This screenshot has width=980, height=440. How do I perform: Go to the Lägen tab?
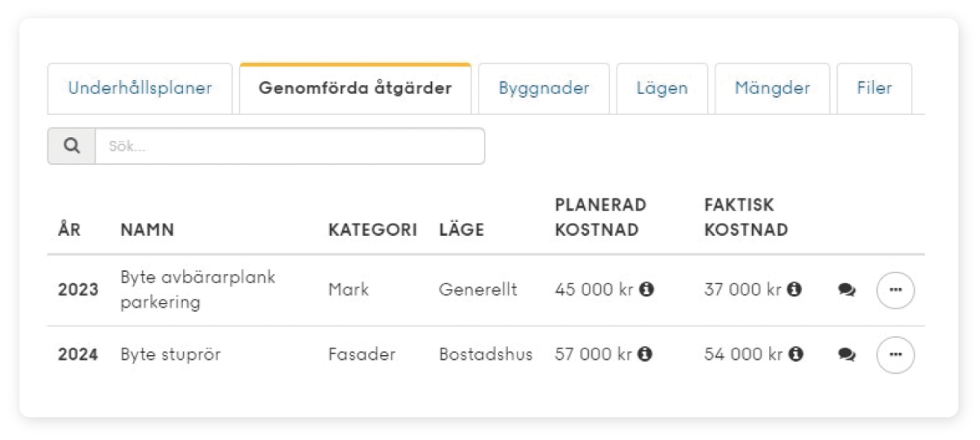(662, 88)
